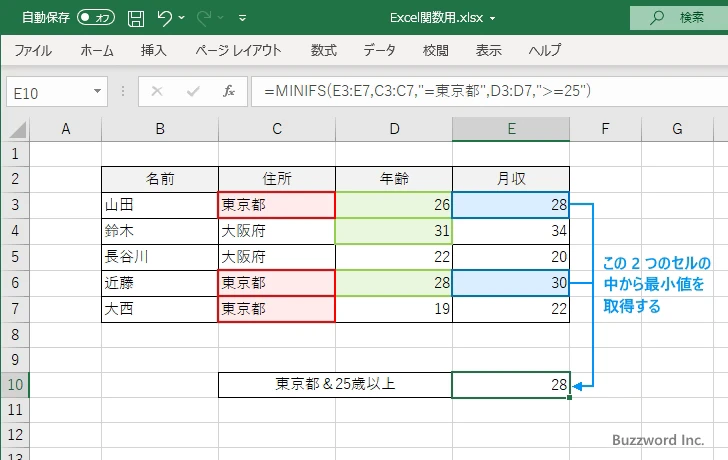The width and height of the screenshot is (728, 460).
Task: Select column G header
Action: 677,129
